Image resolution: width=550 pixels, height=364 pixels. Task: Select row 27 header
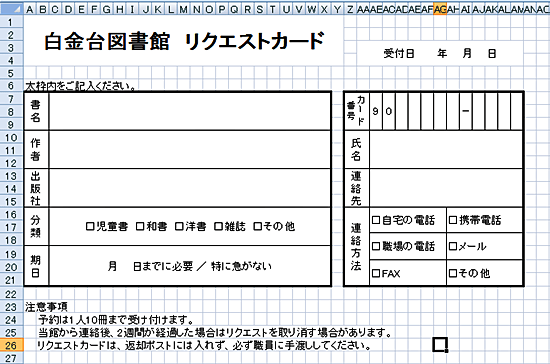12,358
